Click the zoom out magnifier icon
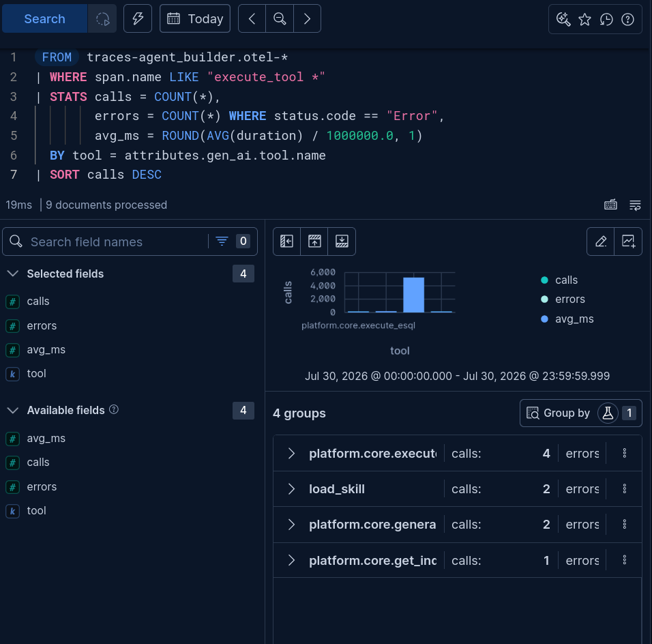652x644 pixels. (280, 18)
